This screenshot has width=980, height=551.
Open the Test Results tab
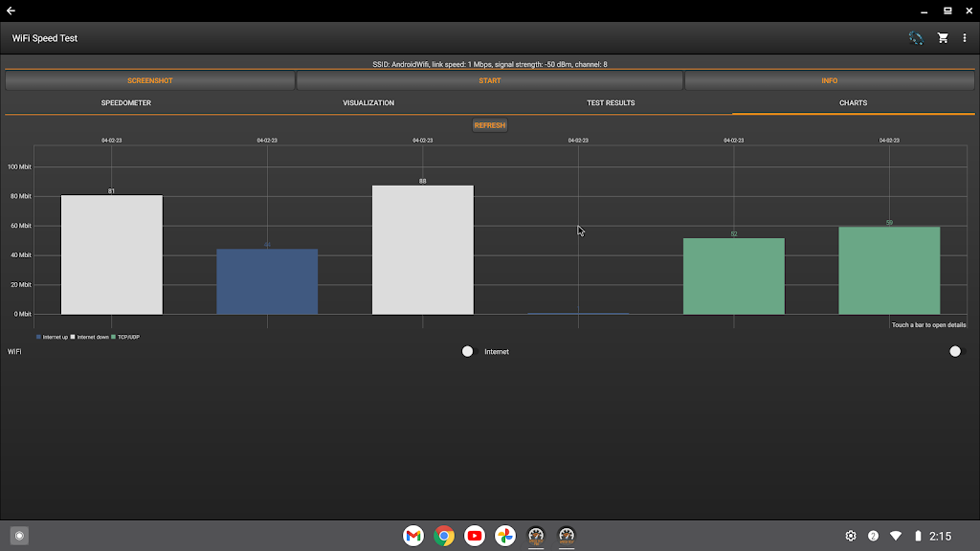pos(611,103)
